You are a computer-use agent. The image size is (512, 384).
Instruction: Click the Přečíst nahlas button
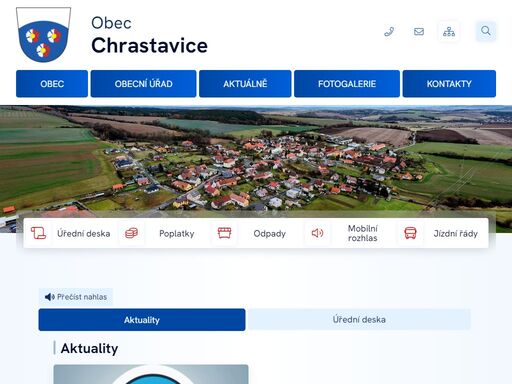(x=76, y=297)
